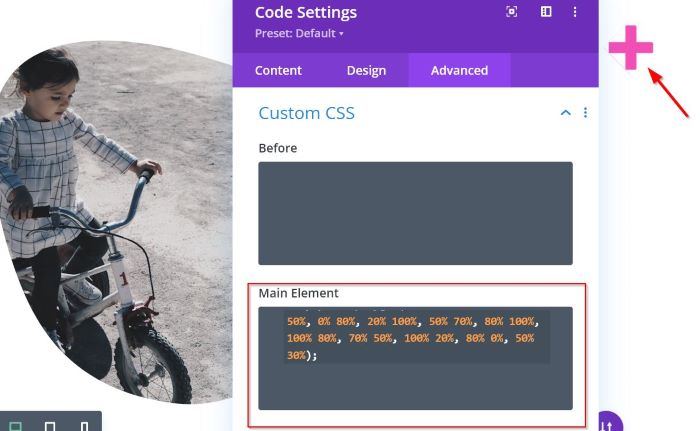Open the Preset: Default dropdown

[x=299, y=33]
